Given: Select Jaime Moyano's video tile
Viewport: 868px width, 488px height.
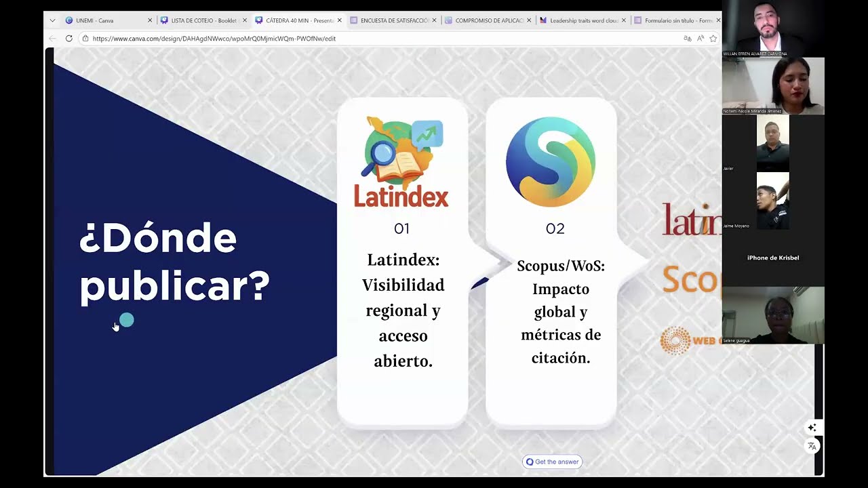Looking at the screenshot, I should coord(773,201).
